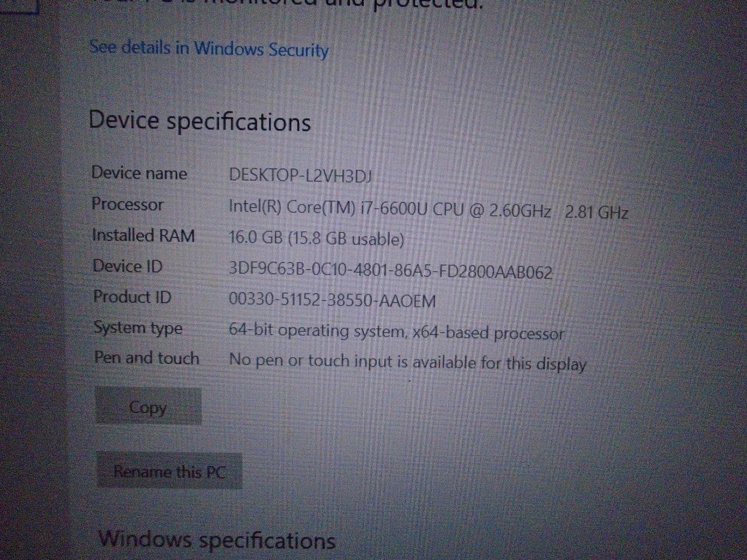The width and height of the screenshot is (747, 560).
Task: Click the System type label
Action: point(138,328)
